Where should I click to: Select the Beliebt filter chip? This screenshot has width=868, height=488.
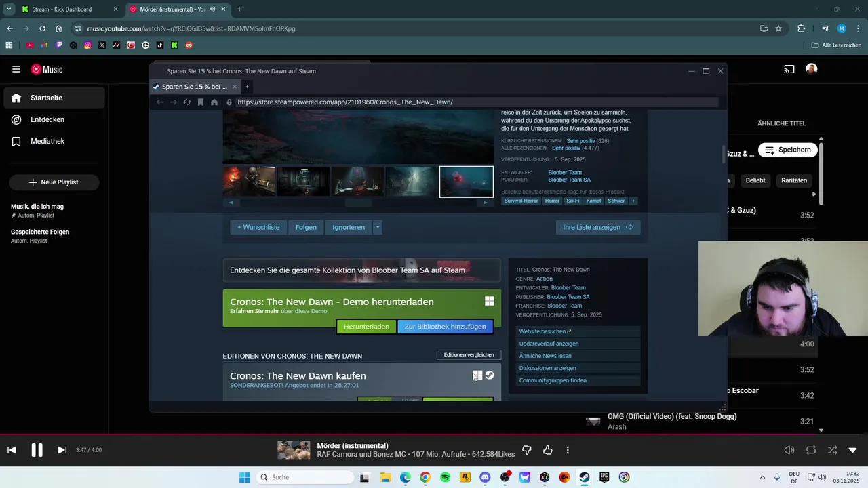(x=755, y=180)
